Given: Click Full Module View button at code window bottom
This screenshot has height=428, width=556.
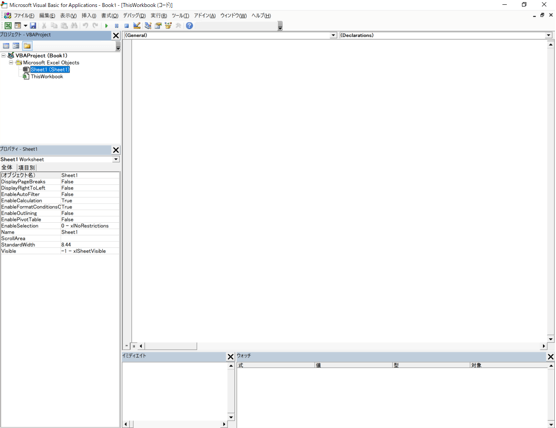Looking at the screenshot, I should coord(134,346).
